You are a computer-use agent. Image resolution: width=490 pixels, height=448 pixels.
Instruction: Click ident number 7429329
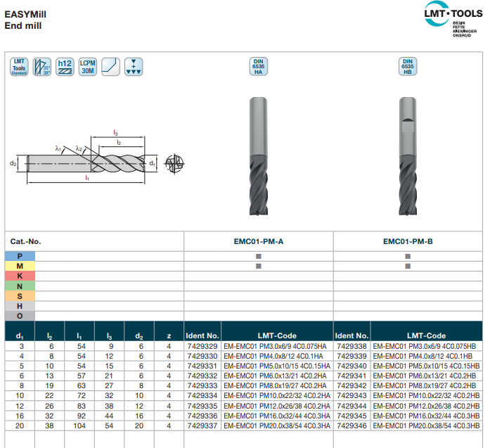(202, 346)
